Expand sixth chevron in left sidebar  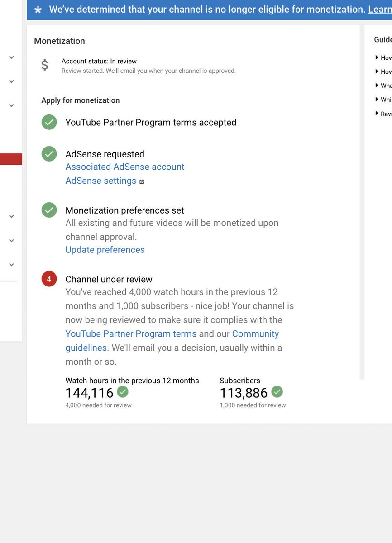(x=11, y=265)
